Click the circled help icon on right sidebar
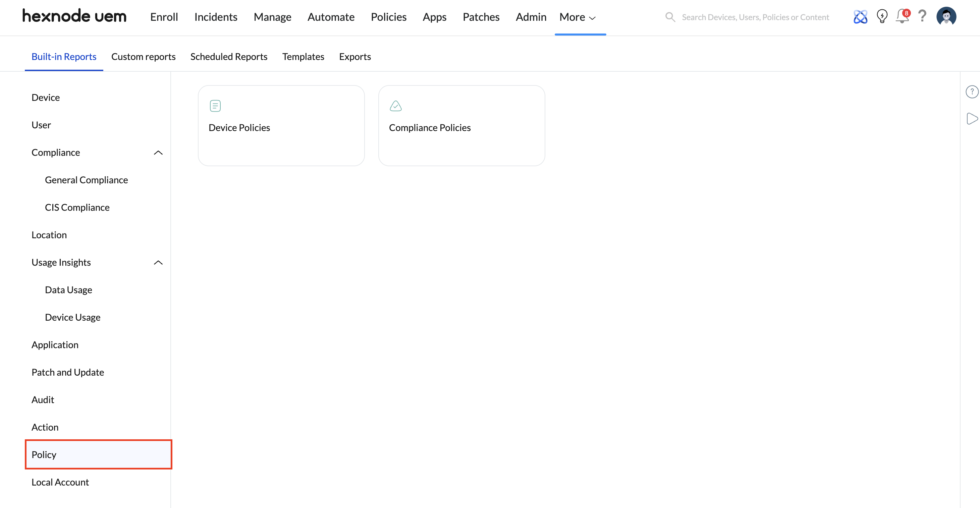The width and height of the screenshot is (980, 508). (x=972, y=91)
